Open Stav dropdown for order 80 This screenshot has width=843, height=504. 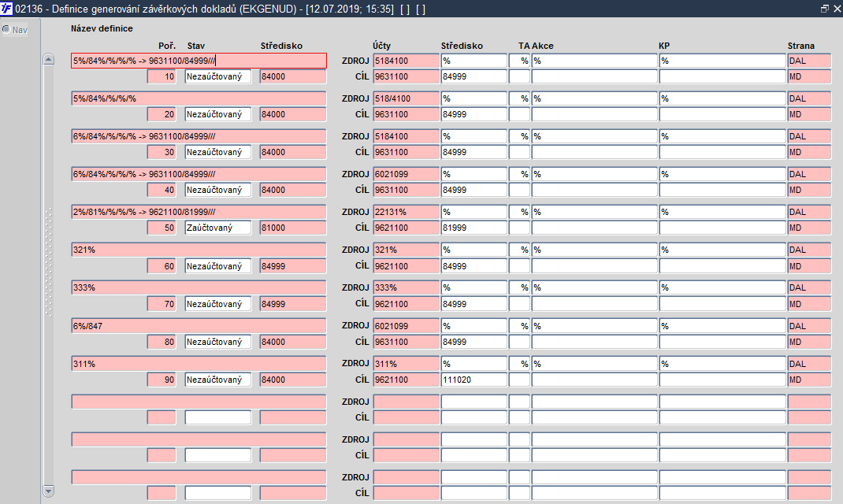click(217, 342)
